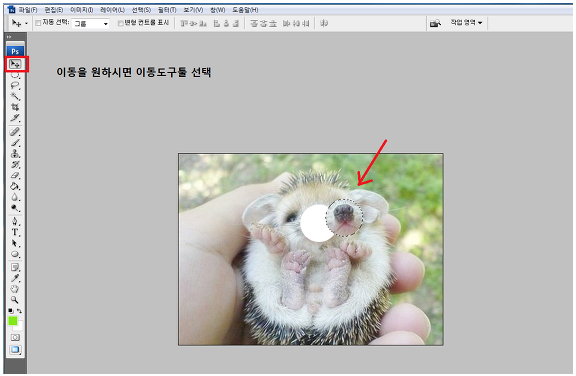This screenshot has width=576, height=376.
Task: Select the Clone Stamp tool
Action: [15, 153]
